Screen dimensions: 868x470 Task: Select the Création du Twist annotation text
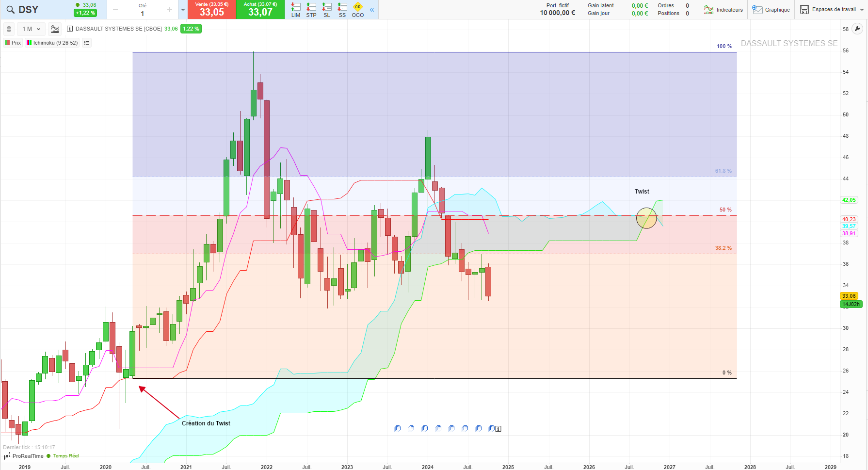(x=206, y=423)
